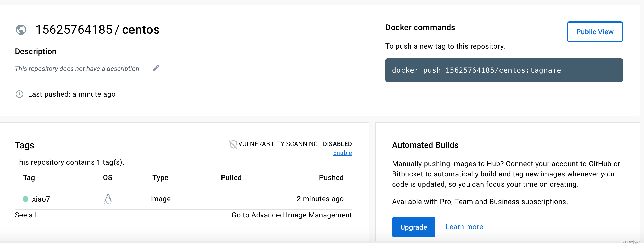Click 'Available with Pro, Team and Business subscriptions.'
This screenshot has width=644, height=246.
coord(480,202)
